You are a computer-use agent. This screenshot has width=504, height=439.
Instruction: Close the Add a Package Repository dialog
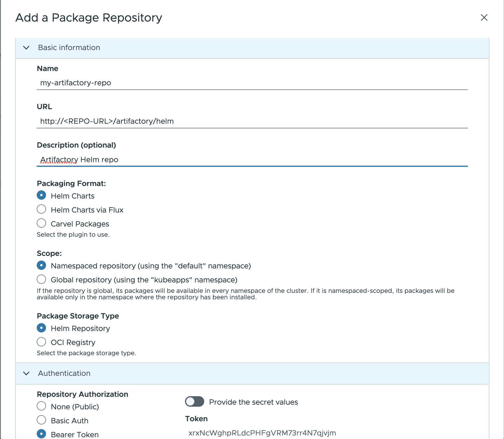[x=484, y=17]
